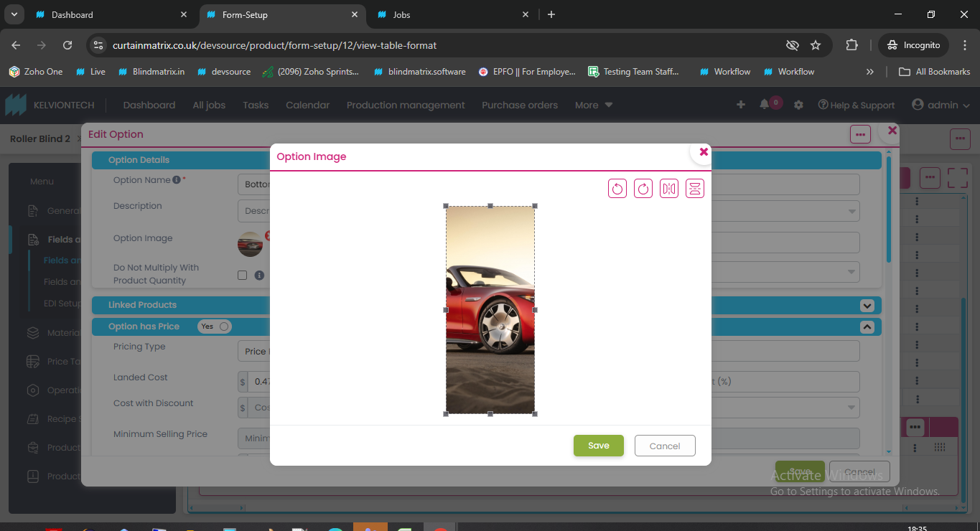Expand the Linked Products section
The image size is (980, 531).
point(867,305)
